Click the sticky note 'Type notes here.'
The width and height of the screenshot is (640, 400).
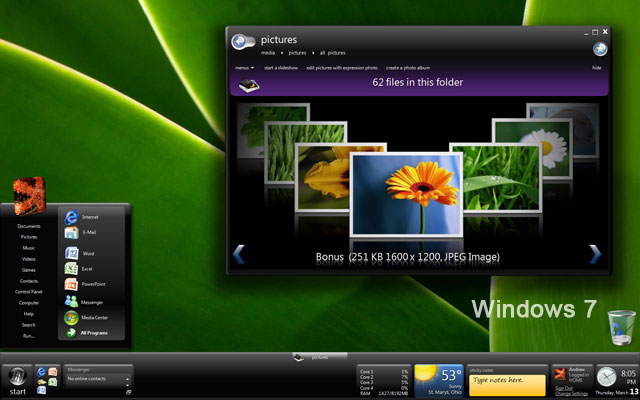pos(507,385)
